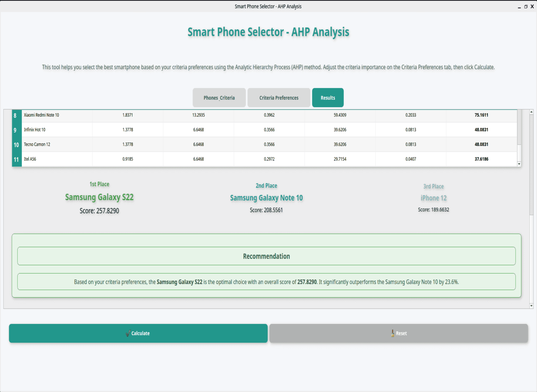
Task: Click the broom icon on Reset
Action: (393, 333)
